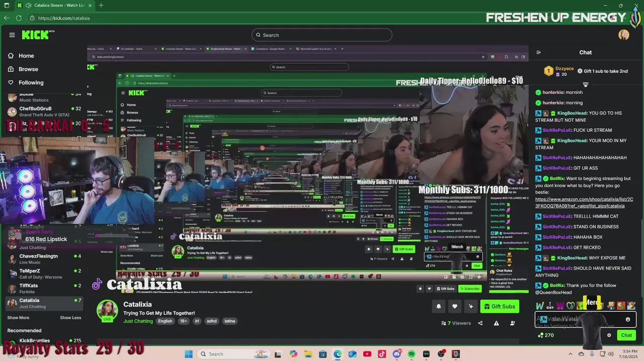The height and width of the screenshot is (362, 644).
Task: Open emoji picker in chat input
Action: (628, 320)
